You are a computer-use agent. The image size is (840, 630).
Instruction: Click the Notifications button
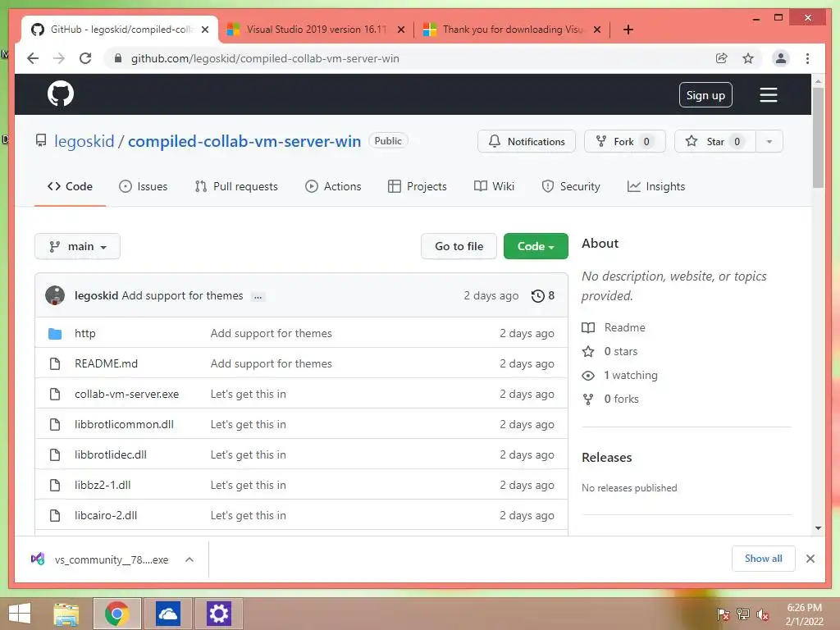[527, 141]
